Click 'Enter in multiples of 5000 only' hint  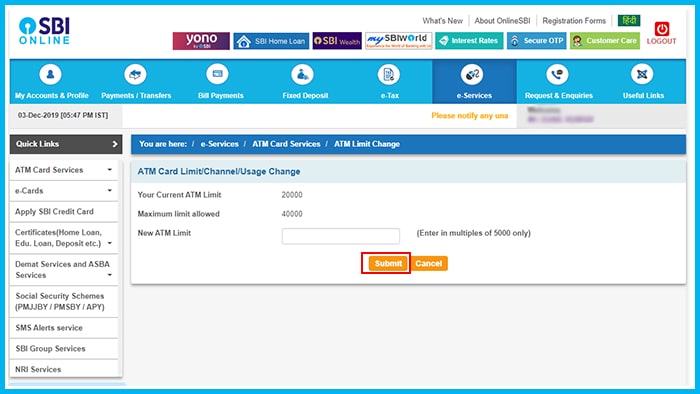[x=474, y=233]
